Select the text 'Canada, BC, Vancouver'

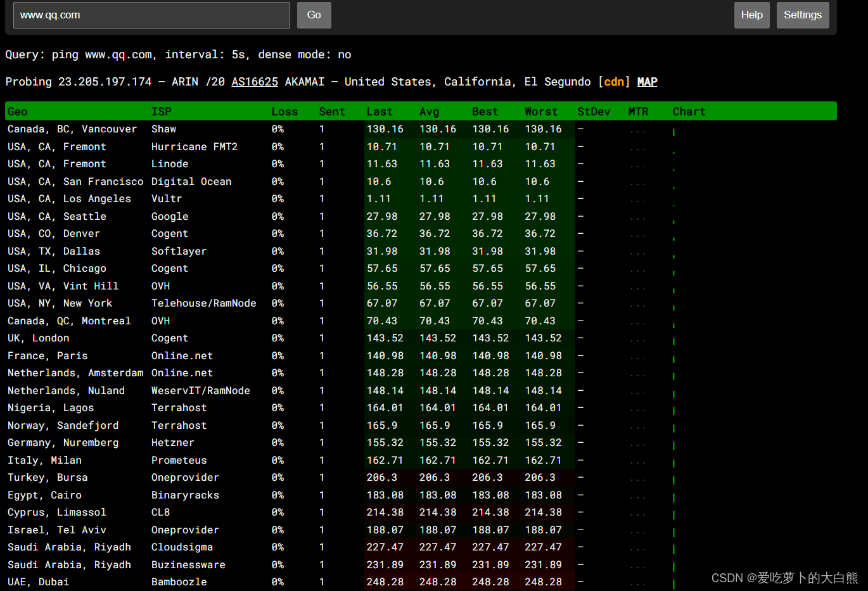(x=72, y=129)
